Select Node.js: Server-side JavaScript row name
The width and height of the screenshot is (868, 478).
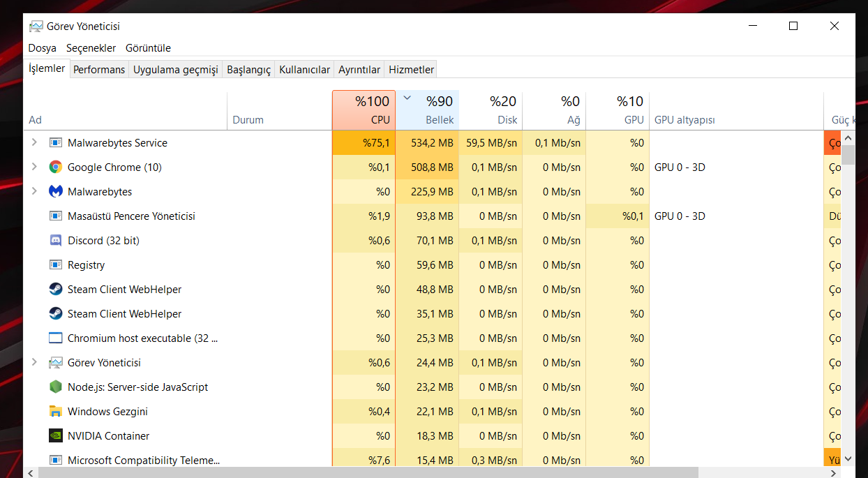point(137,387)
